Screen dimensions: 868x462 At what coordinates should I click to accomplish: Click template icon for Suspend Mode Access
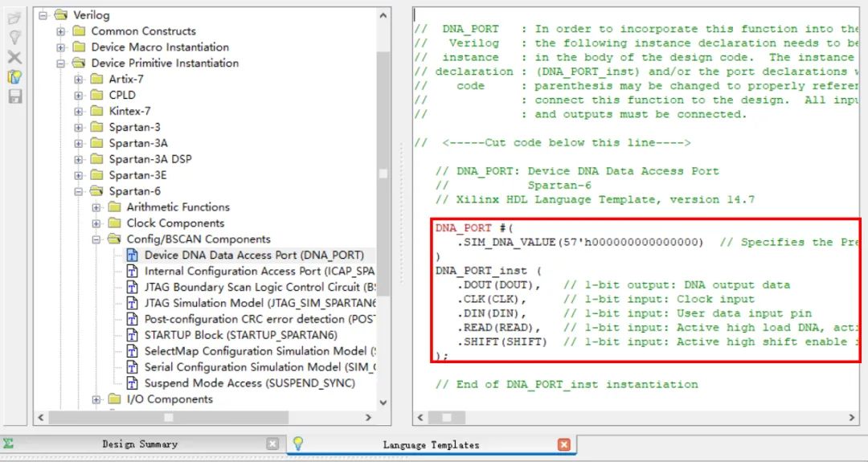pyautogui.click(x=132, y=383)
